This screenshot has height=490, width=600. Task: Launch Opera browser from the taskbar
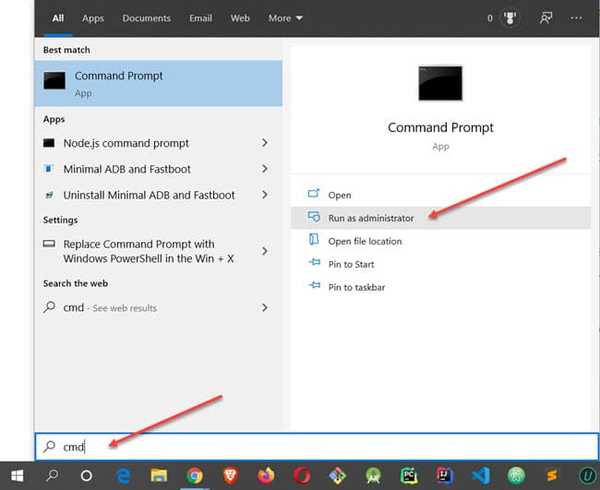[302, 476]
